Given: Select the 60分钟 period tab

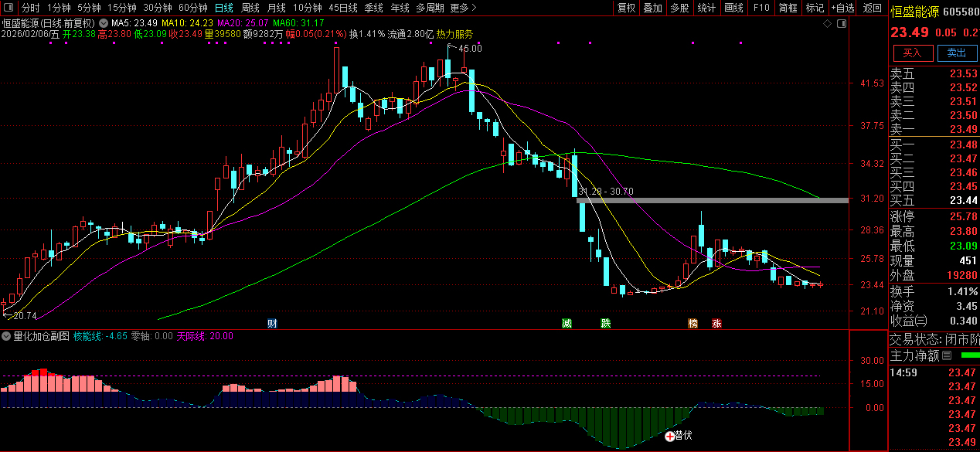Looking at the screenshot, I should click(192, 8).
